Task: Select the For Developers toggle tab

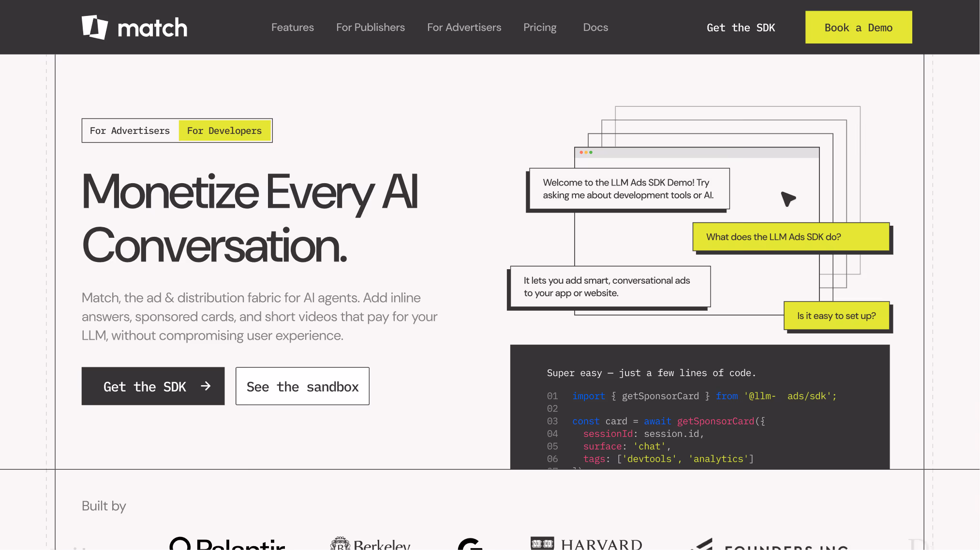Action: point(224,130)
